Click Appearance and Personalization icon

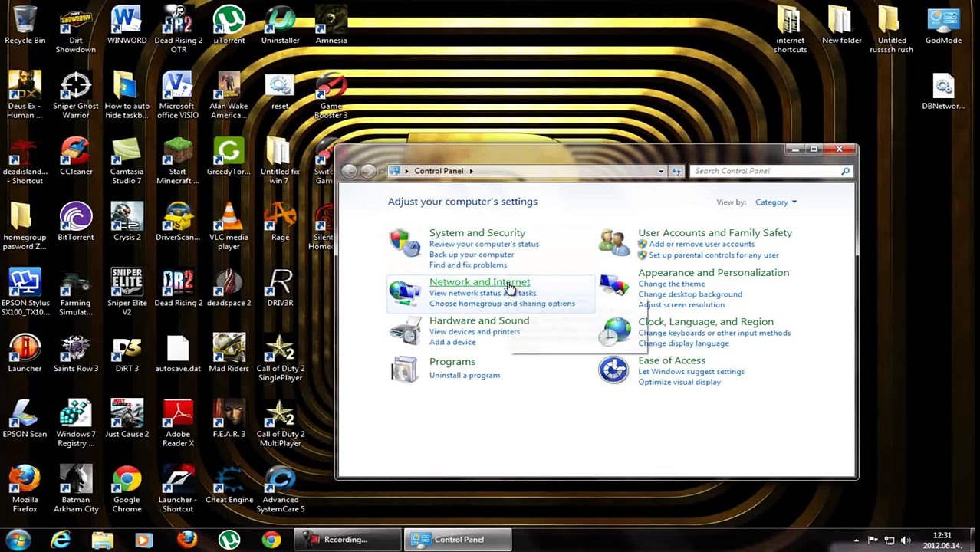coord(613,285)
